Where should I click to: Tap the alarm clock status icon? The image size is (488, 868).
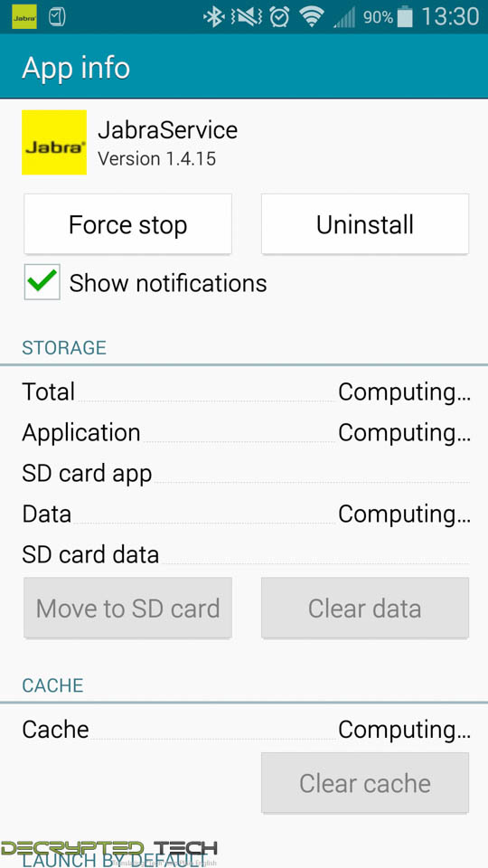tap(279, 17)
